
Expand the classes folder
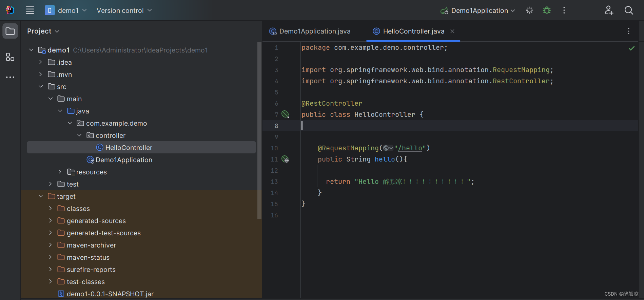pyautogui.click(x=51, y=209)
